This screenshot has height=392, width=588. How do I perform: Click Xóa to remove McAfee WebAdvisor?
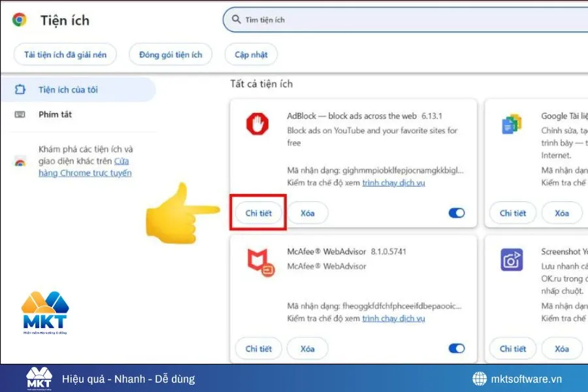307,348
